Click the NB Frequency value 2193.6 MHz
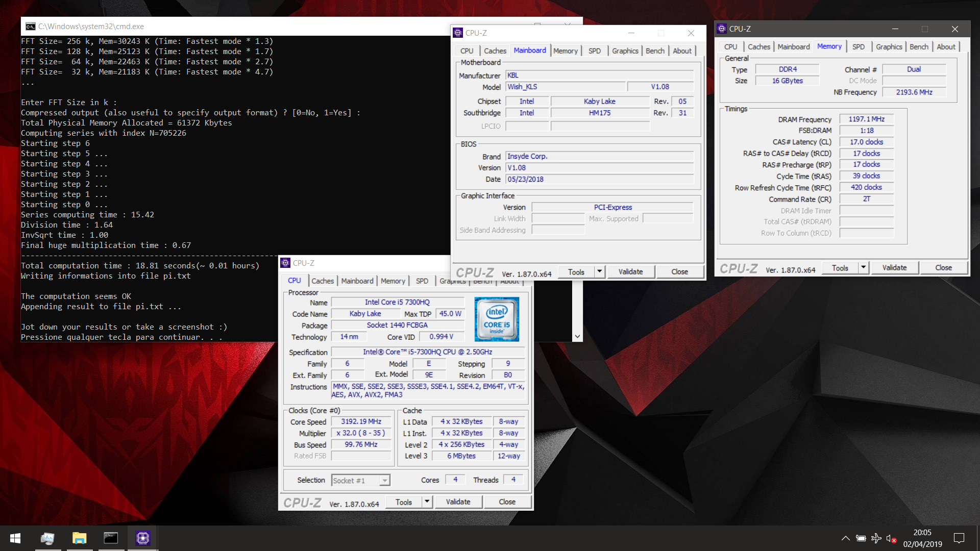The image size is (980, 551). [x=914, y=92]
